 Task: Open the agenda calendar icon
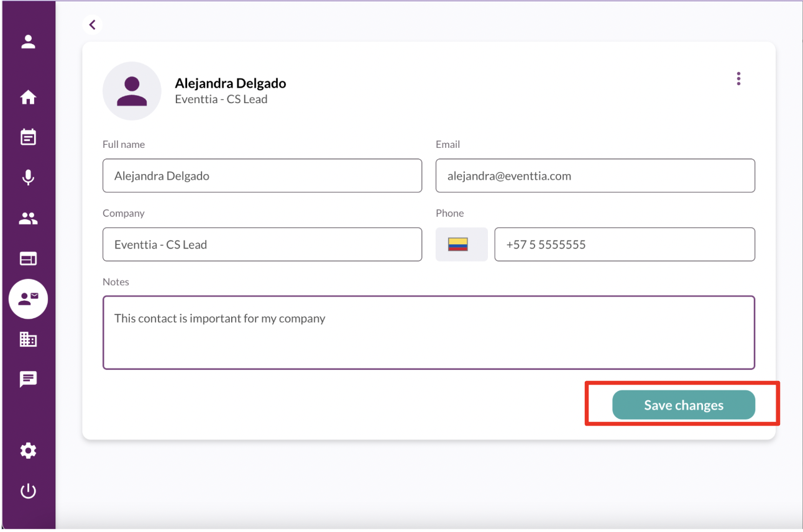point(28,137)
